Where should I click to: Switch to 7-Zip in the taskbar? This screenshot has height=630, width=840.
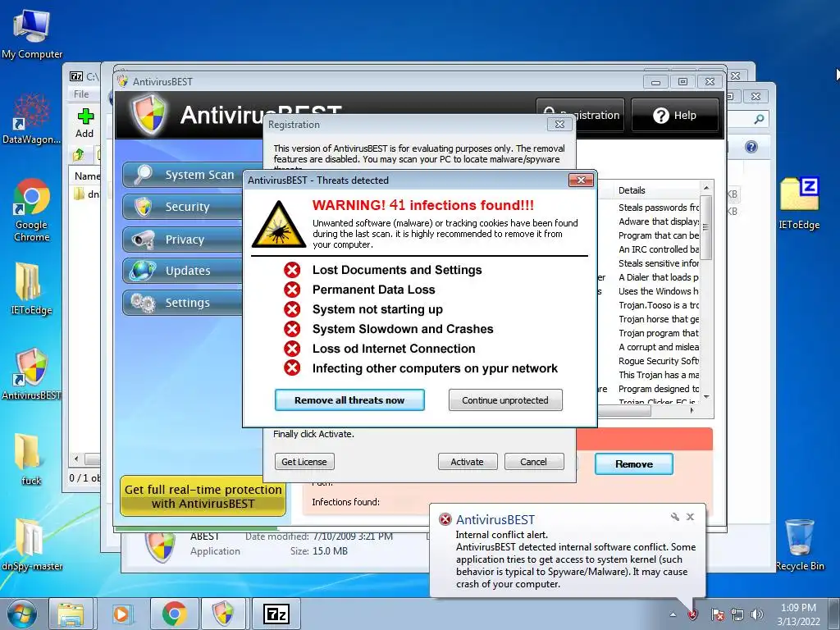[x=276, y=614]
